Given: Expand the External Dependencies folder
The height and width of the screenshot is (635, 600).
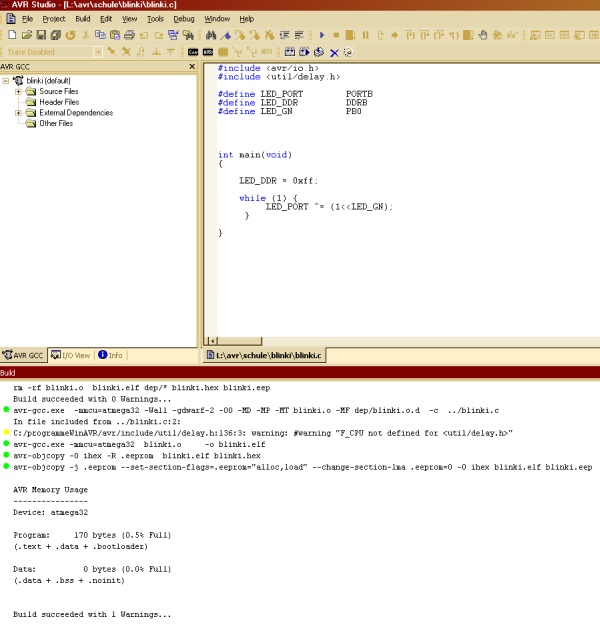Looking at the screenshot, I should click(x=18, y=113).
